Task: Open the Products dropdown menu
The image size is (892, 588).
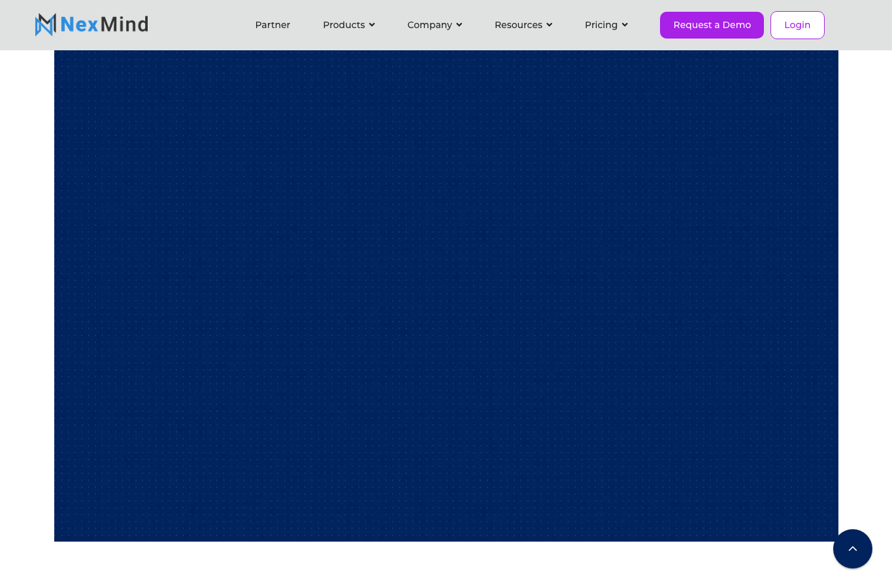Action: coord(349,25)
